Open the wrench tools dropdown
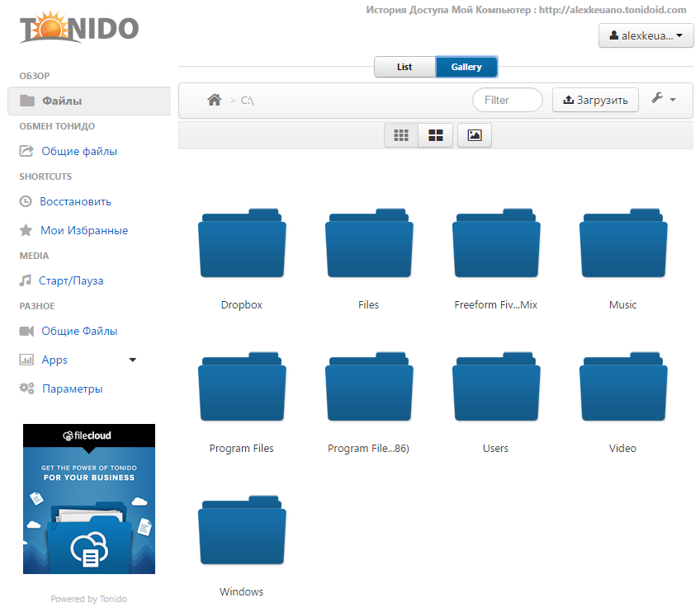Screen dimensions: 700x612 (x=663, y=99)
